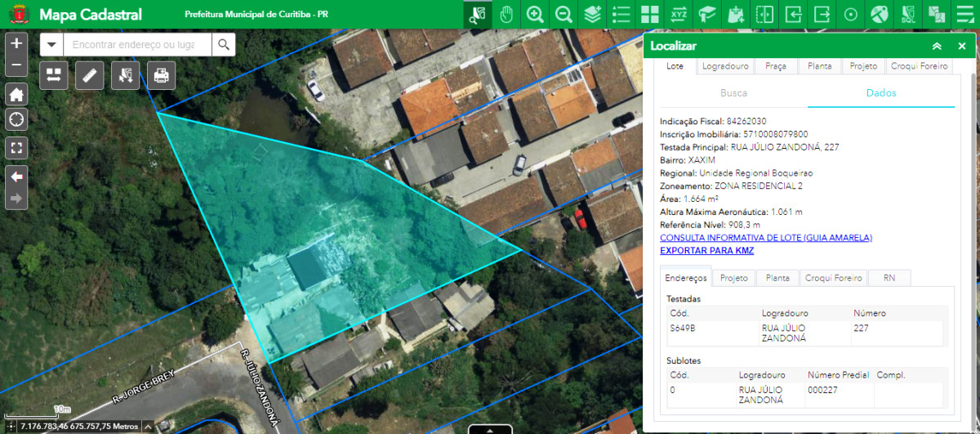The width and height of the screenshot is (980, 434).
Task: Click the import arrow-into-box icon
Action: point(793,14)
